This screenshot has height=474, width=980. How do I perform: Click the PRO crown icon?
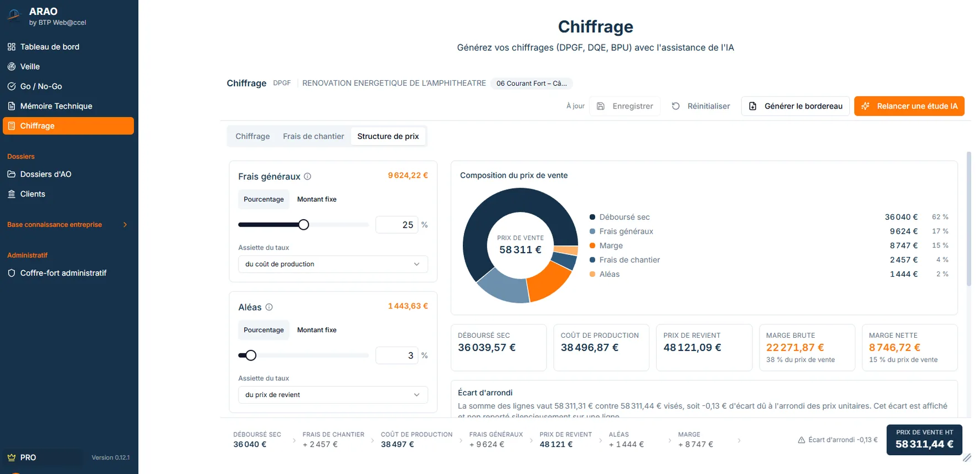(x=12, y=457)
